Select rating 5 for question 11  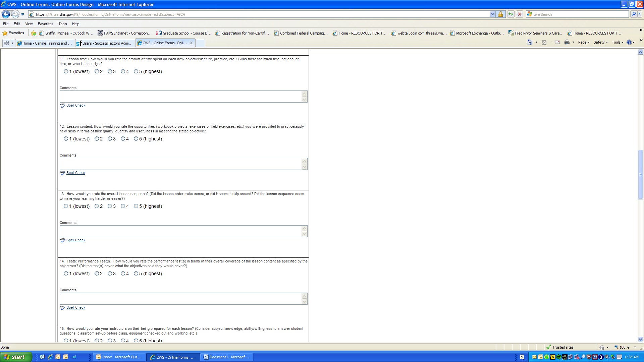pos(136,71)
